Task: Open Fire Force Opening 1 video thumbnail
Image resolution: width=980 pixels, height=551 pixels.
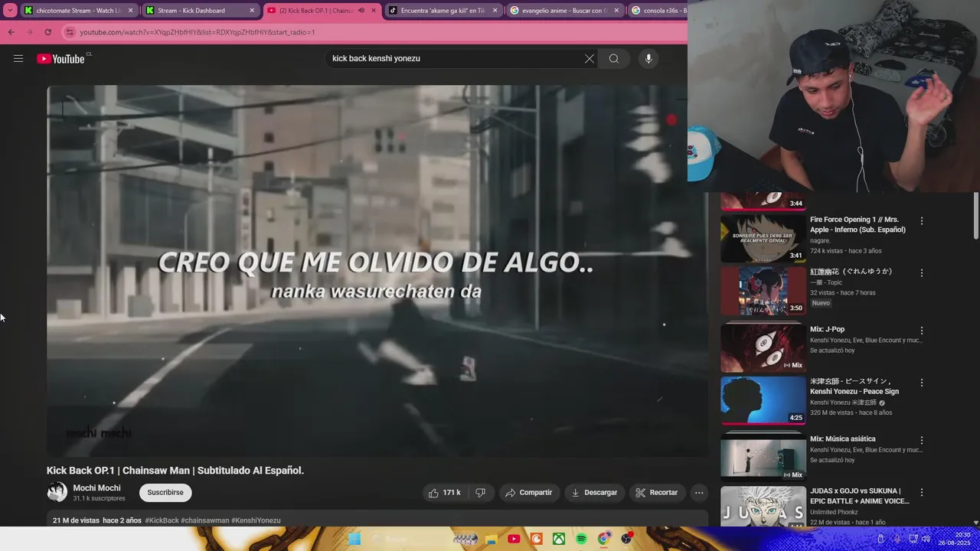Action: pyautogui.click(x=763, y=238)
